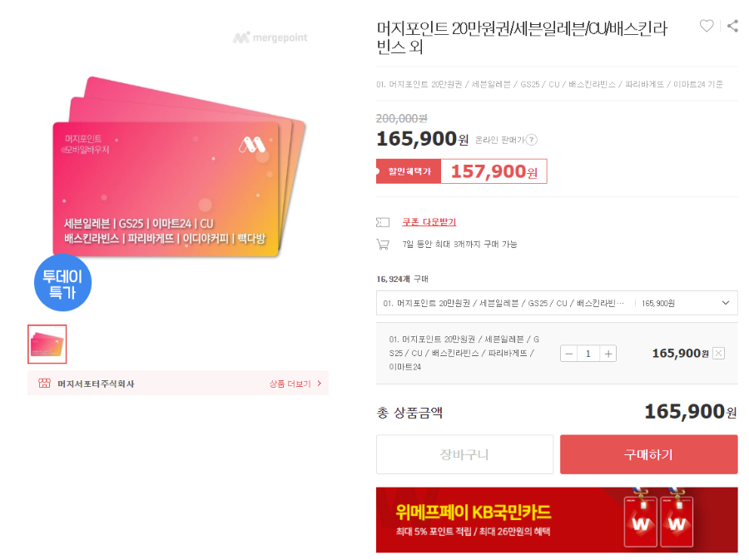749x560 pixels.
Task: Click the store icon beside 머지서포터주식회사
Action: point(44,384)
